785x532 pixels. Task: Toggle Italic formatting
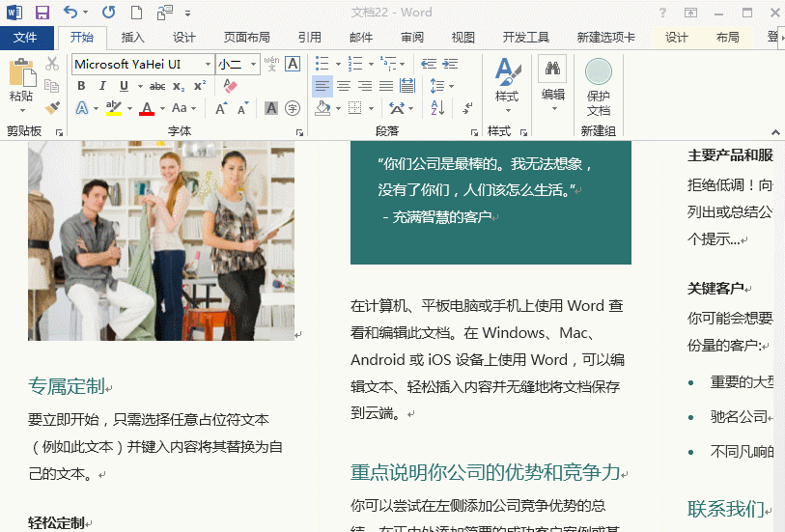pos(102,86)
